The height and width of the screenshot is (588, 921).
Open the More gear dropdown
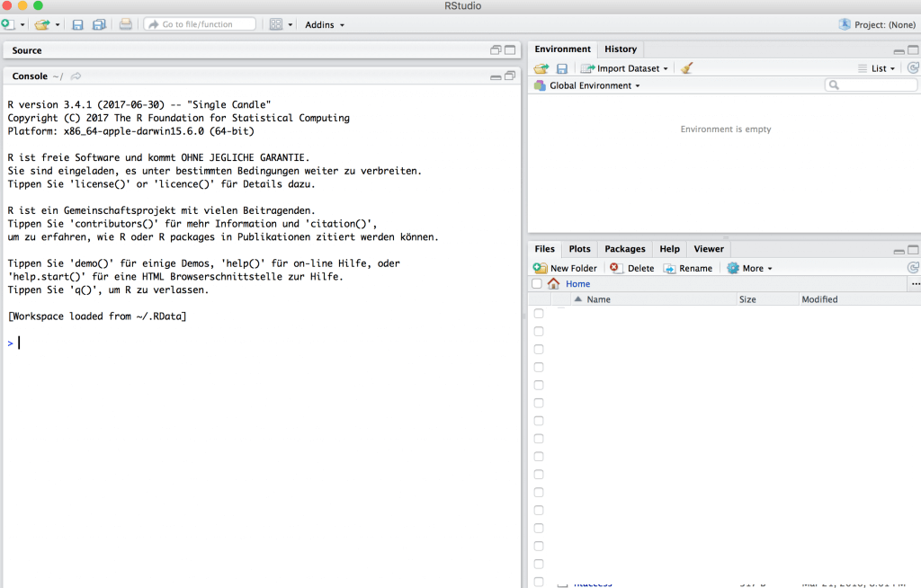[x=749, y=268]
